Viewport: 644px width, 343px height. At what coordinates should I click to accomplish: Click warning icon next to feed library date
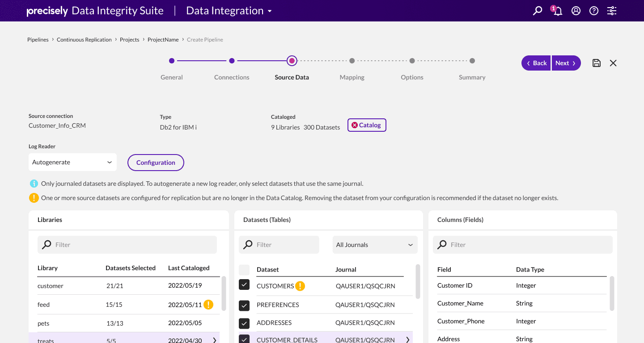point(208,305)
